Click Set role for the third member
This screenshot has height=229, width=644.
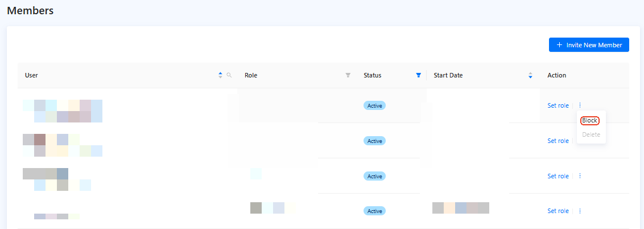tap(558, 176)
